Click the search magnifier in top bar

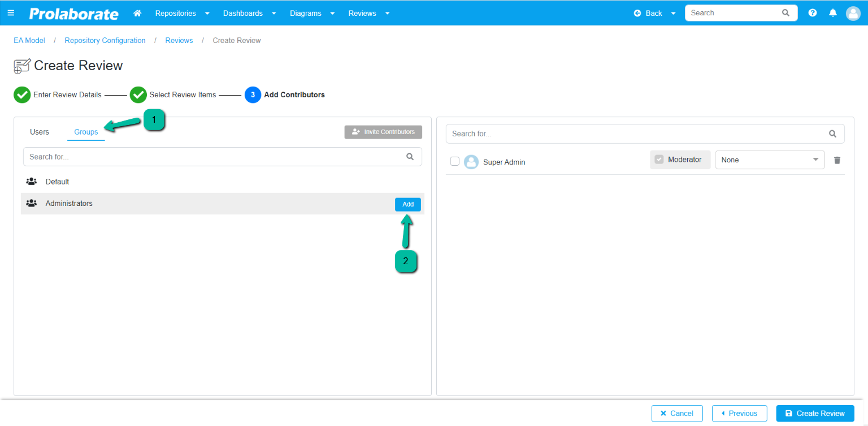(785, 13)
